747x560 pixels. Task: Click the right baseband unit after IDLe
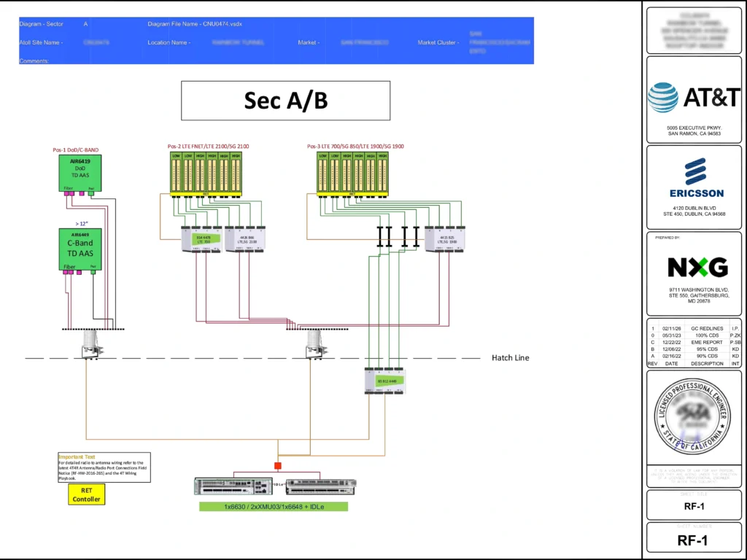(320, 486)
